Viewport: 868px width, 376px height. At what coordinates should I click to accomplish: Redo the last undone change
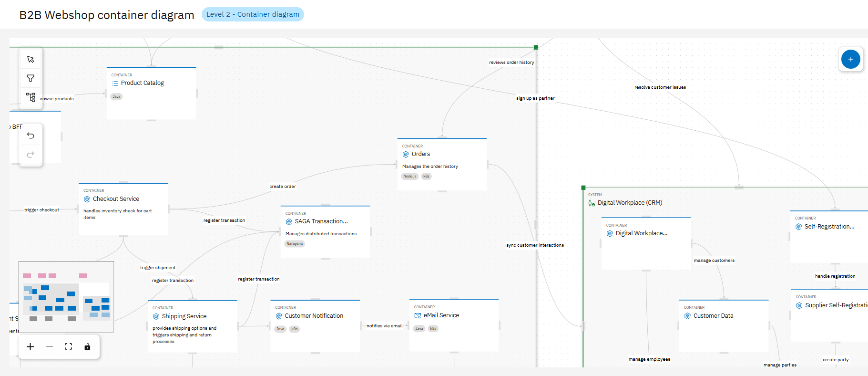coord(31,155)
